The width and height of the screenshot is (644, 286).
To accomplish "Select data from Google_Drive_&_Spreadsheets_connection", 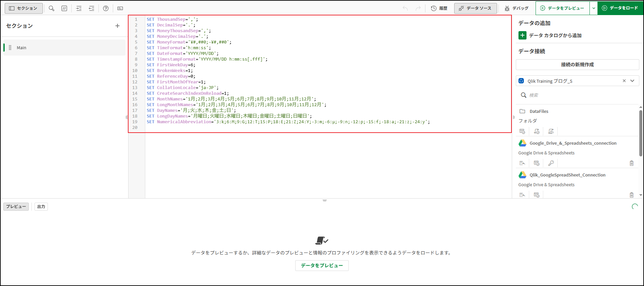I will (x=537, y=163).
